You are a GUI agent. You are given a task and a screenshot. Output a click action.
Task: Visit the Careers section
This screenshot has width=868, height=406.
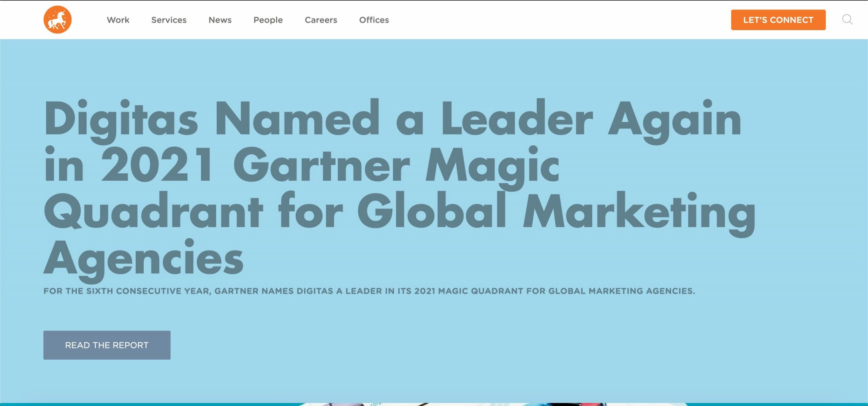click(x=321, y=20)
